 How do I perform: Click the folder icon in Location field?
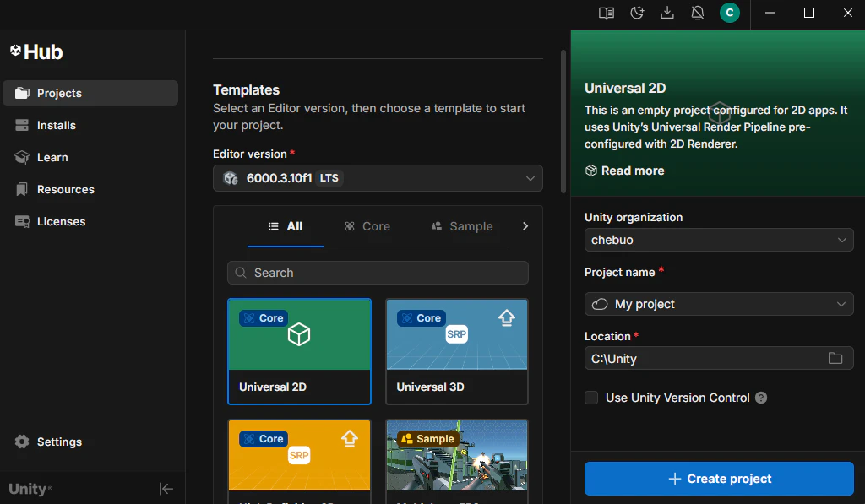835,359
